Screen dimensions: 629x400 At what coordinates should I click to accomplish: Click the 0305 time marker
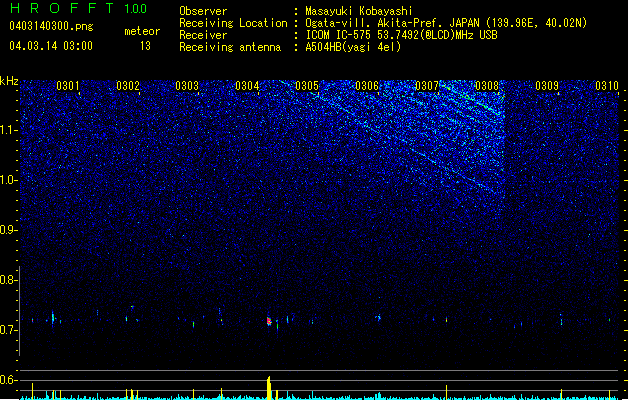coord(307,86)
